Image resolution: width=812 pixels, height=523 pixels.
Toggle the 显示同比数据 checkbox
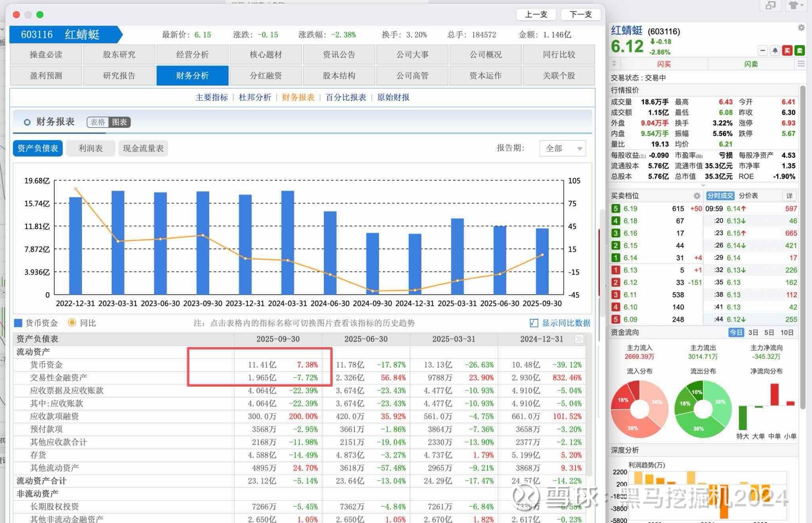click(x=534, y=323)
